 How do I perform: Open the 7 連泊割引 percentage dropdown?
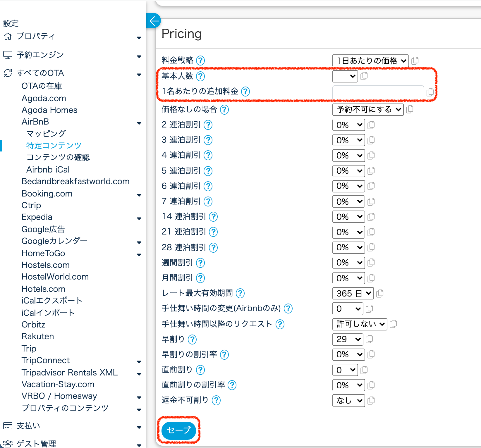click(x=348, y=201)
